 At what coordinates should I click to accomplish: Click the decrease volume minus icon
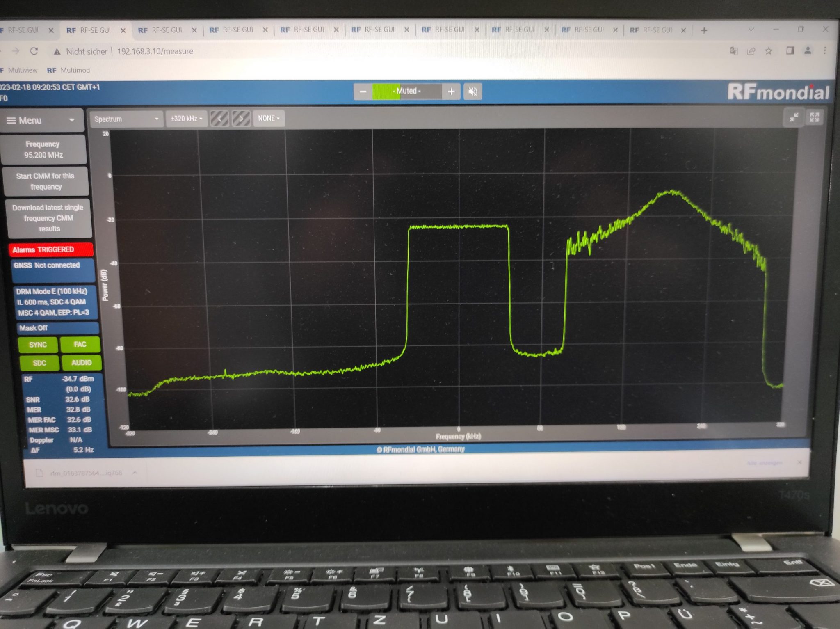coord(363,91)
